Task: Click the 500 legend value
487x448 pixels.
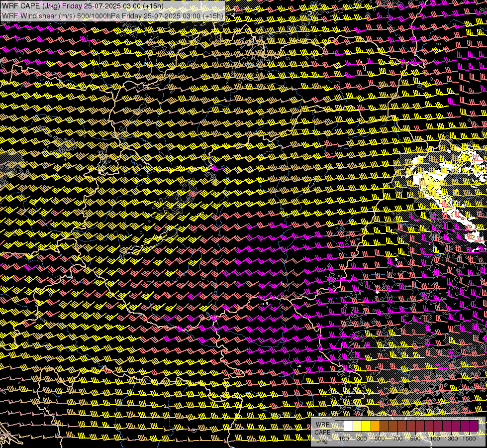Action: (380, 439)
